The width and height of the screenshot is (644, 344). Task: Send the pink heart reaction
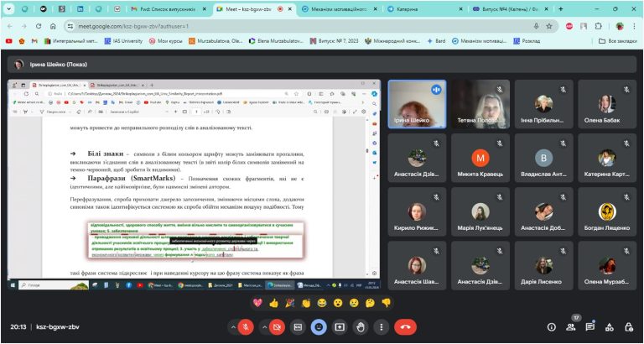[x=257, y=303]
